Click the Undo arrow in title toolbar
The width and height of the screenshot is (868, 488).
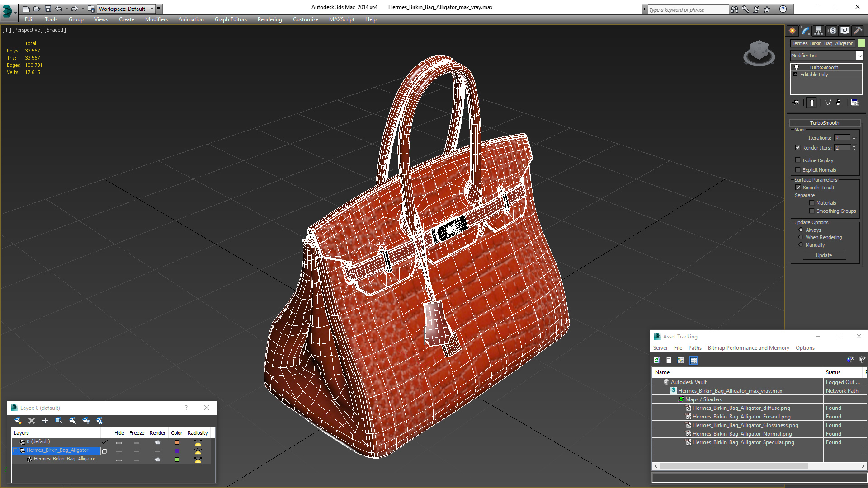click(x=59, y=9)
